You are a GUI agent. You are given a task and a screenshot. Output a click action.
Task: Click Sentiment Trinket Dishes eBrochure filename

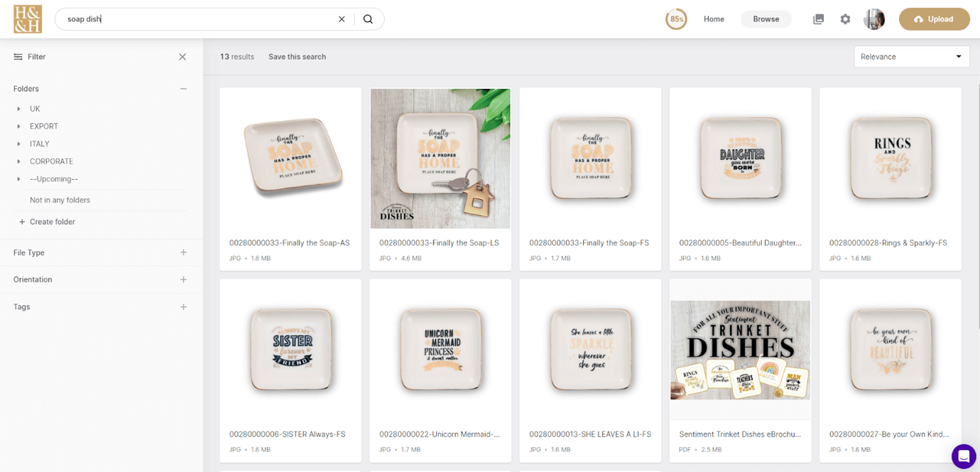pyautogui.click(x=740, y=434)
